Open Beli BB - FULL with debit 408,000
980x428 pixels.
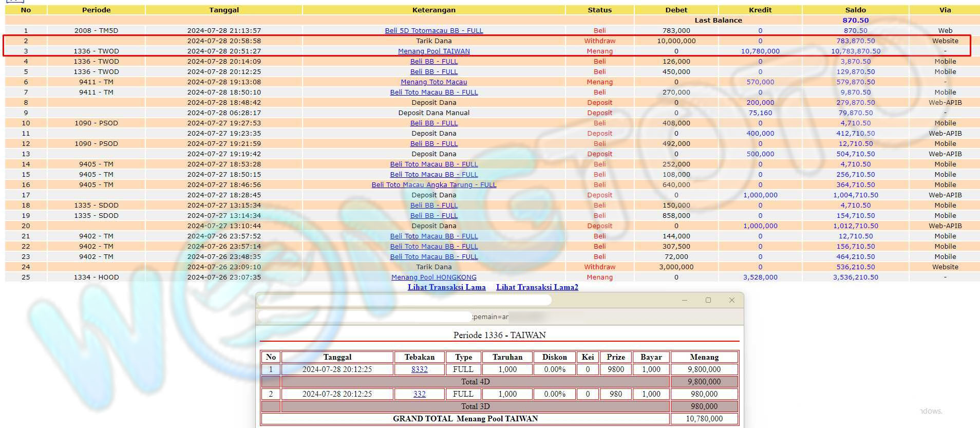pyautogui.click(x=434, y=123)
